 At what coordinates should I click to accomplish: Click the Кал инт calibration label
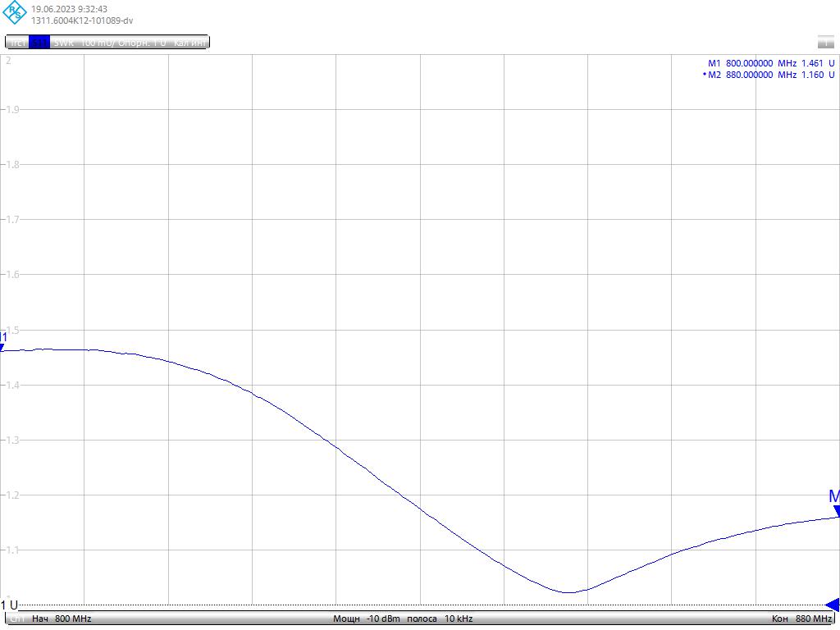[189, 43]
